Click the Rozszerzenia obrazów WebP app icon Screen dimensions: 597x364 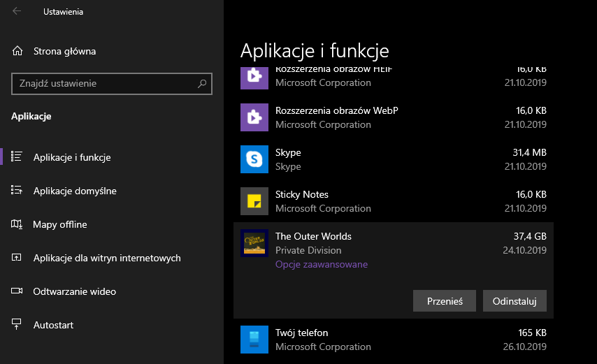tap(254, 117)
